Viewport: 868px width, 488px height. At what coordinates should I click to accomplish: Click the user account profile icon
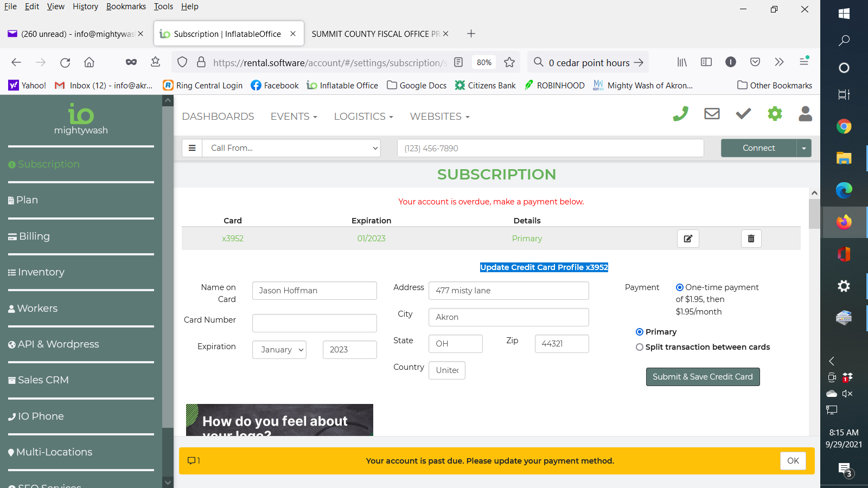pos(806,114)
